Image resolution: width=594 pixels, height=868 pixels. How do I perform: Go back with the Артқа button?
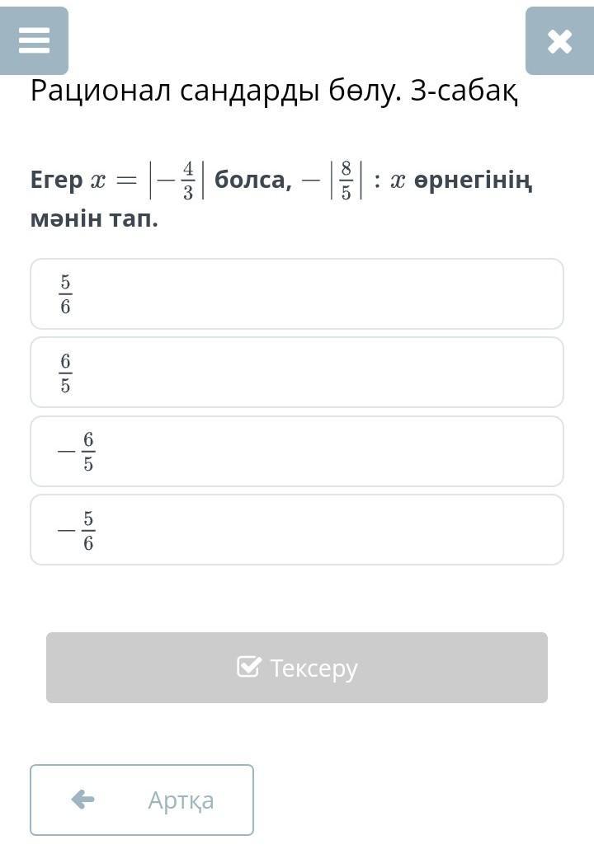142,800
